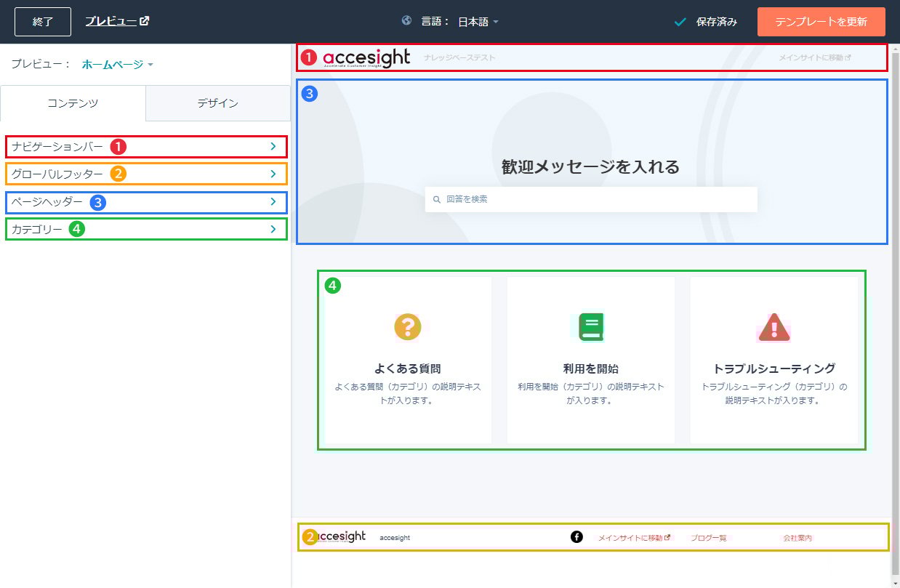Click the よくある質問 question mark icon

[x=408, y=327]
